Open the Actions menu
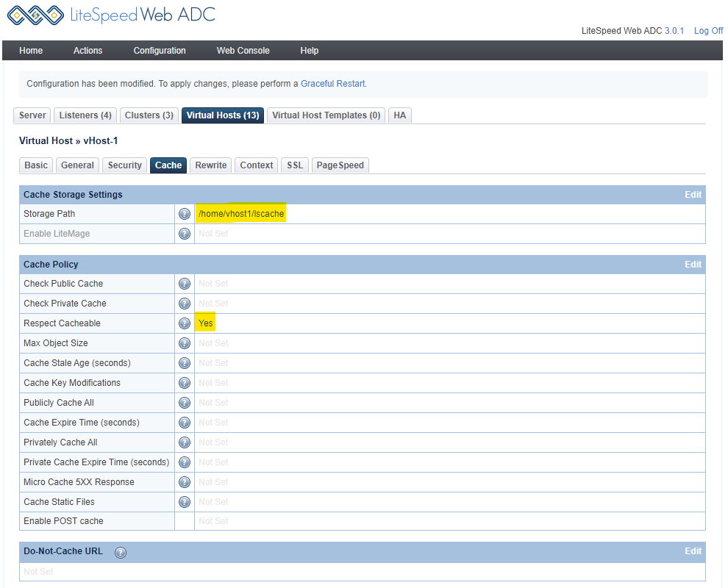 [x=88, y=51]
